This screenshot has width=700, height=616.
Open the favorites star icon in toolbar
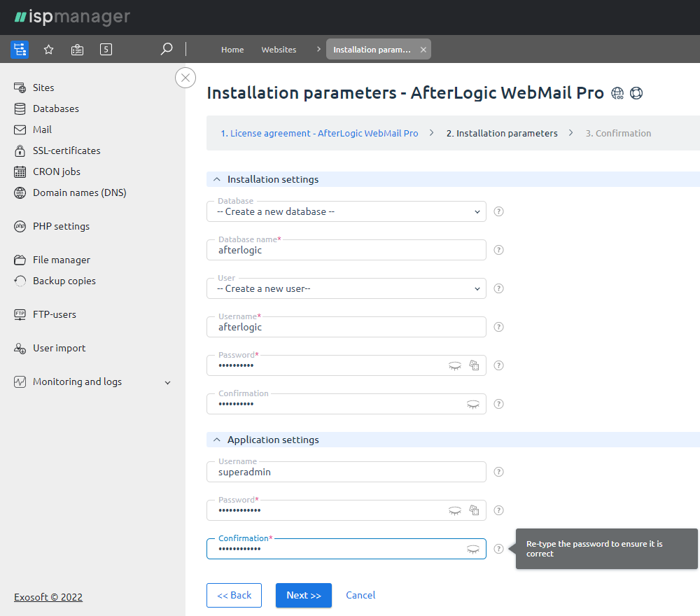[48, 49]
